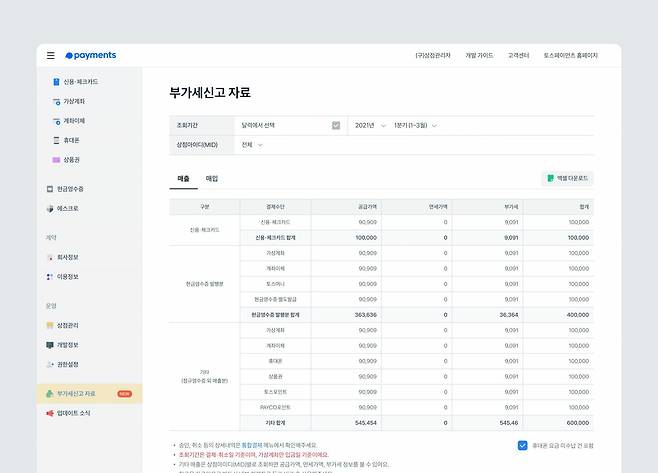658x473 pixels.
Task: Click the NEW badge in the sidebar
Action: click(125, 394)
